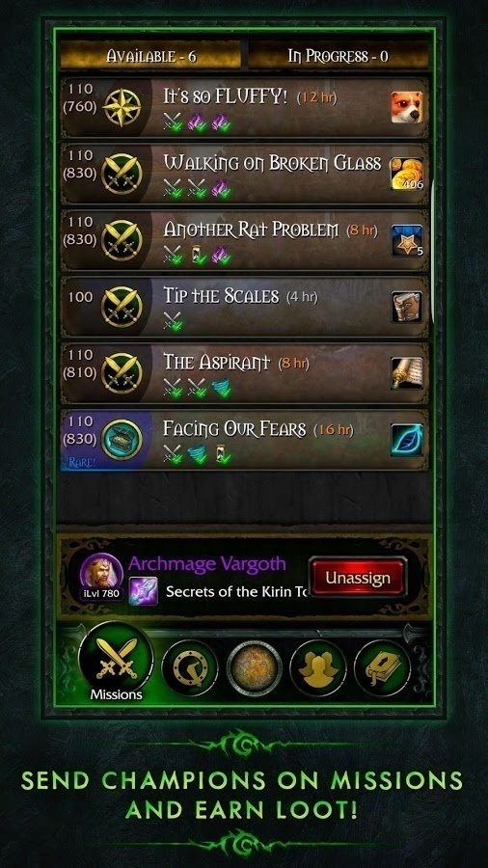488x868 pixels.
Task: Tap the compass icon for It's so FLUFFY!
Action: pyautogui.click(x=122, y=107)
